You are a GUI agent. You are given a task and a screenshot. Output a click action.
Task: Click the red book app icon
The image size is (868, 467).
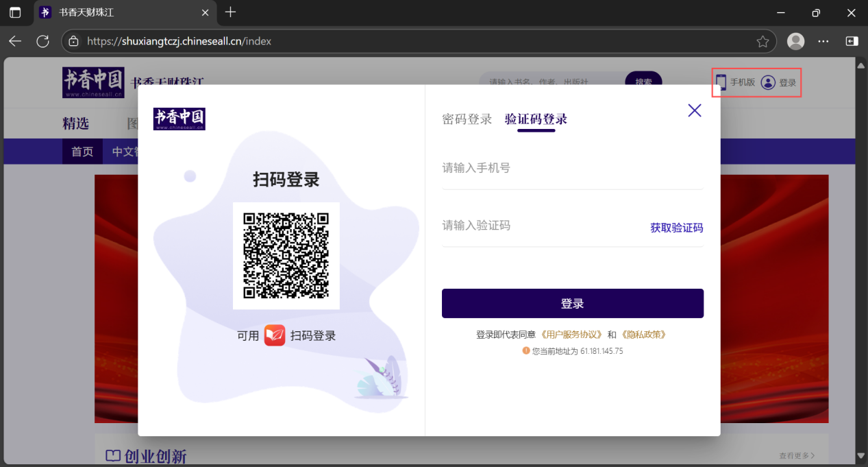[x=275, y=335]
